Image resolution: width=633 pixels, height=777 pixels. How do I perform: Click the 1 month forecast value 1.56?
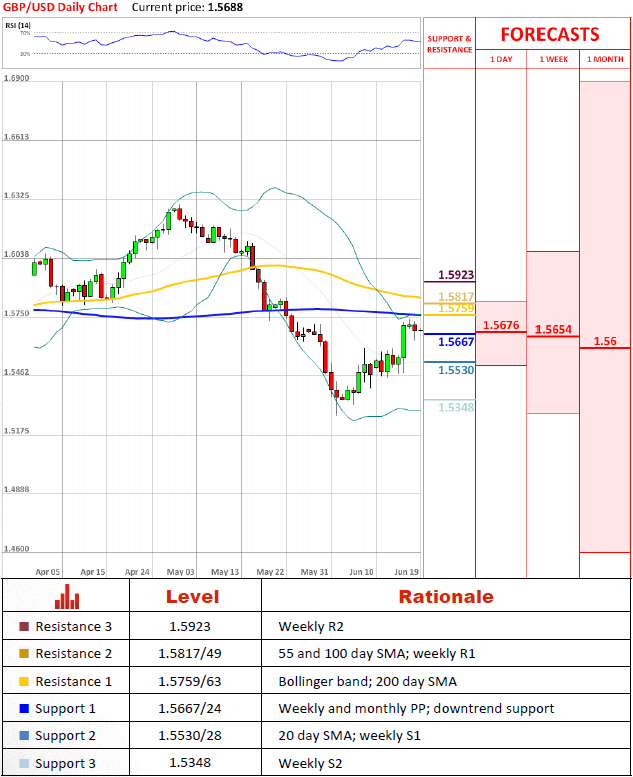click(x=605, y=341)
